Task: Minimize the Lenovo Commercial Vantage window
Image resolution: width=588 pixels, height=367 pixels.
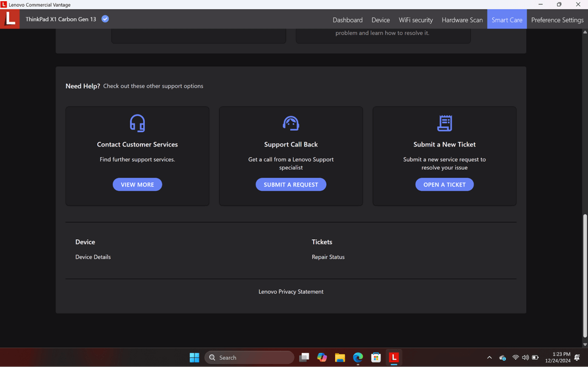Action: click(540, 4)
